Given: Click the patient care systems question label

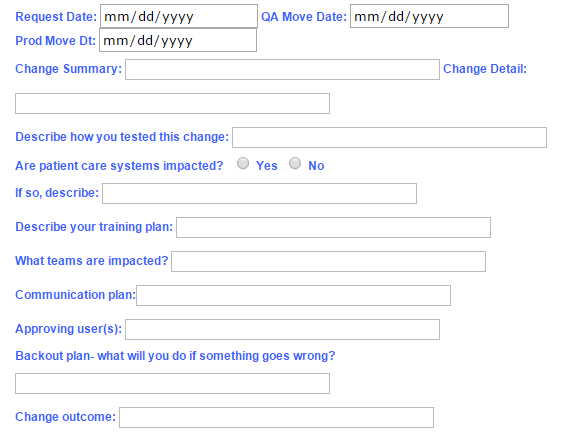Looking at the screenshot, I should 119,166.
